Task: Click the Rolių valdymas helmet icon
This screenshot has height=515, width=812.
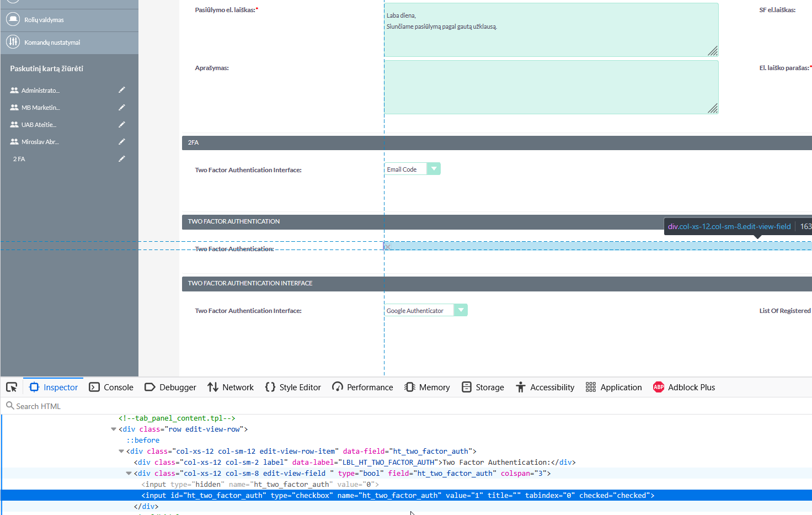Action: point(13,19)
